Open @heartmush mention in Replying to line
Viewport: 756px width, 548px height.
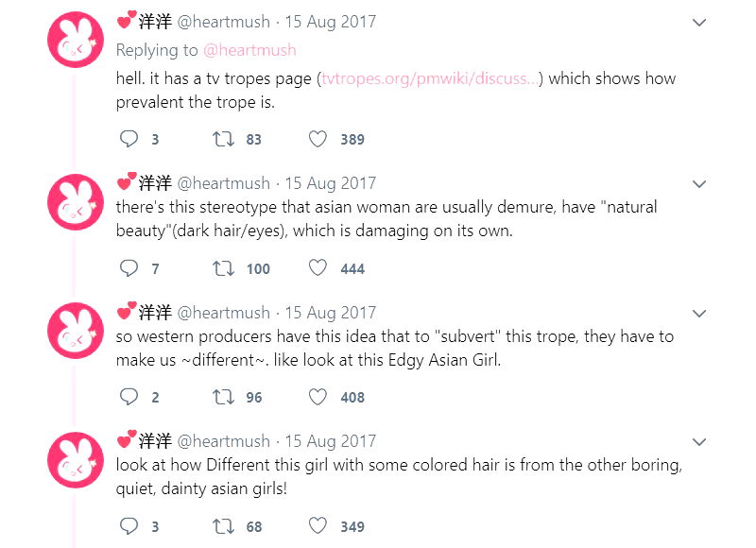[249, 50]
